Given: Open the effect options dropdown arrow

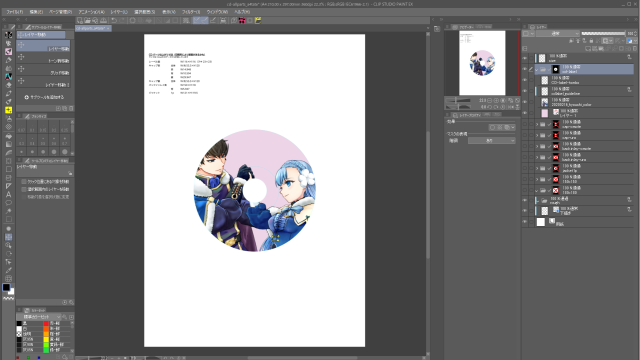Looking at the screenshot, I should point(513,127).
